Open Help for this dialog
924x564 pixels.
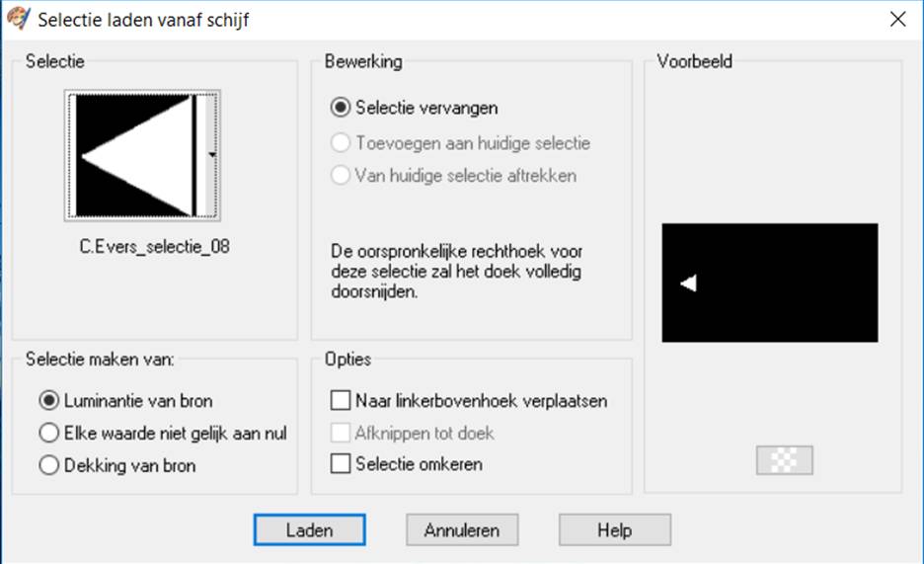(614, 530)
